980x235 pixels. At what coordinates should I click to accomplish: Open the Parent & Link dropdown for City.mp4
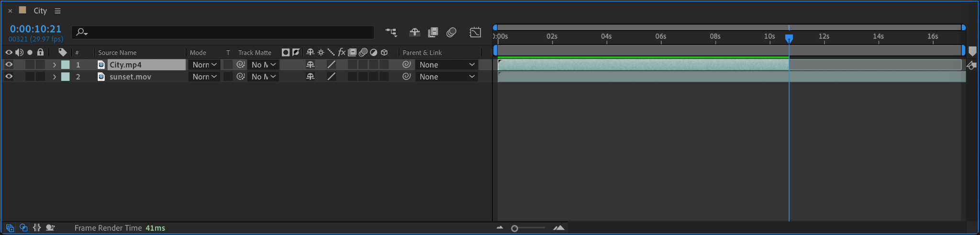pyautogui.click(x=446, y=65)
